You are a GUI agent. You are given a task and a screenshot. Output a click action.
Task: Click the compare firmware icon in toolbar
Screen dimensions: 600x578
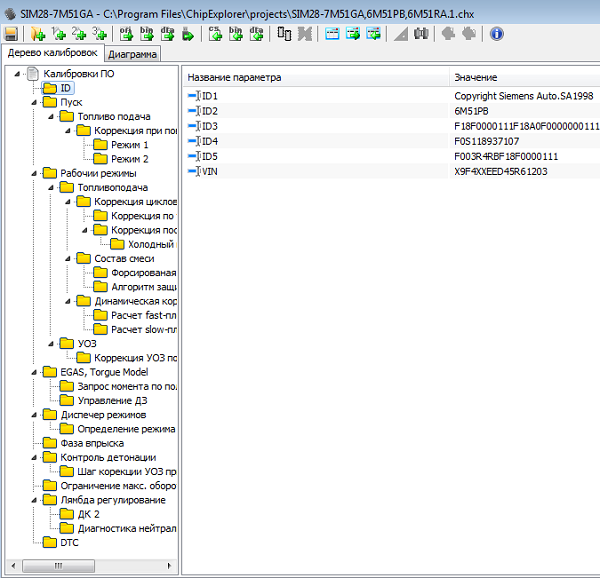tap(283, 33)
